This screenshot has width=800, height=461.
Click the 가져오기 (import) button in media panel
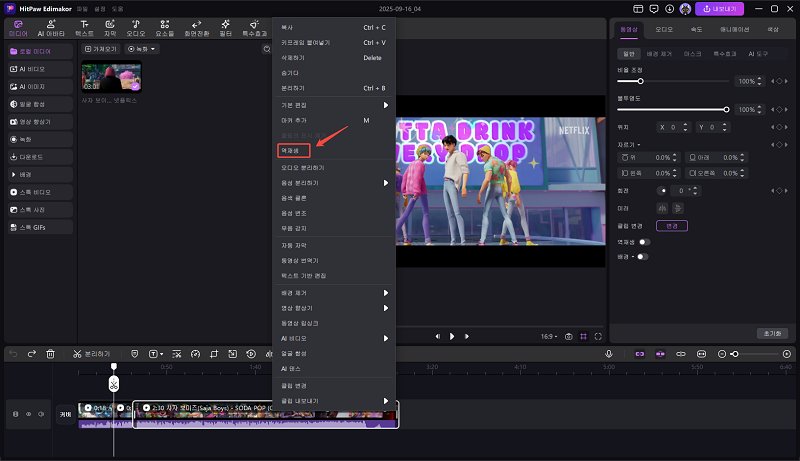(x=101, y=49)
